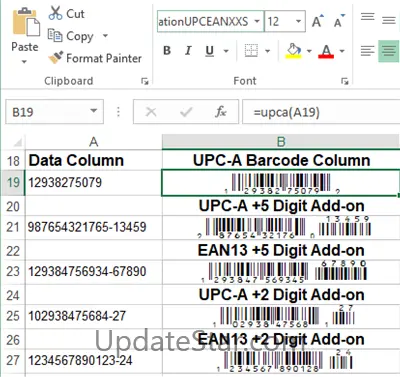Viewport: 400px width, 377px height.
Task: Toggle Bold formatting
Action: [167, 51]
